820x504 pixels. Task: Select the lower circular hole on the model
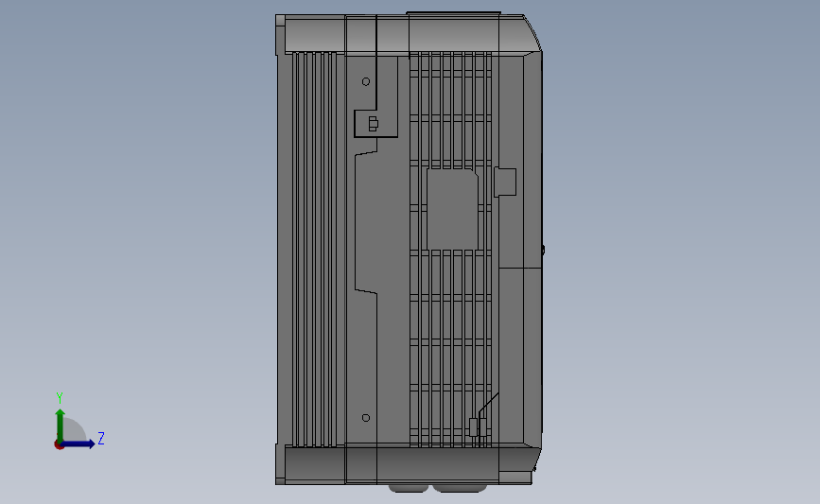click(x=366, y=418)
